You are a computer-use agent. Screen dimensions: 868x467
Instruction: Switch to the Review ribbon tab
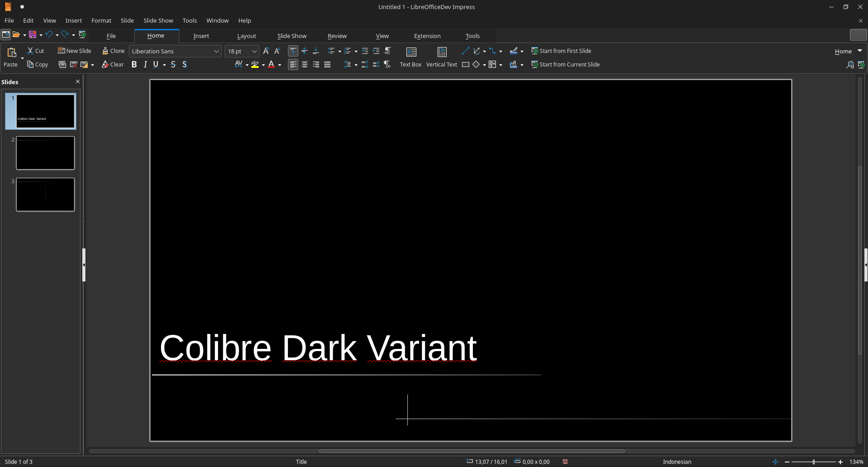(x=337, y=36)
